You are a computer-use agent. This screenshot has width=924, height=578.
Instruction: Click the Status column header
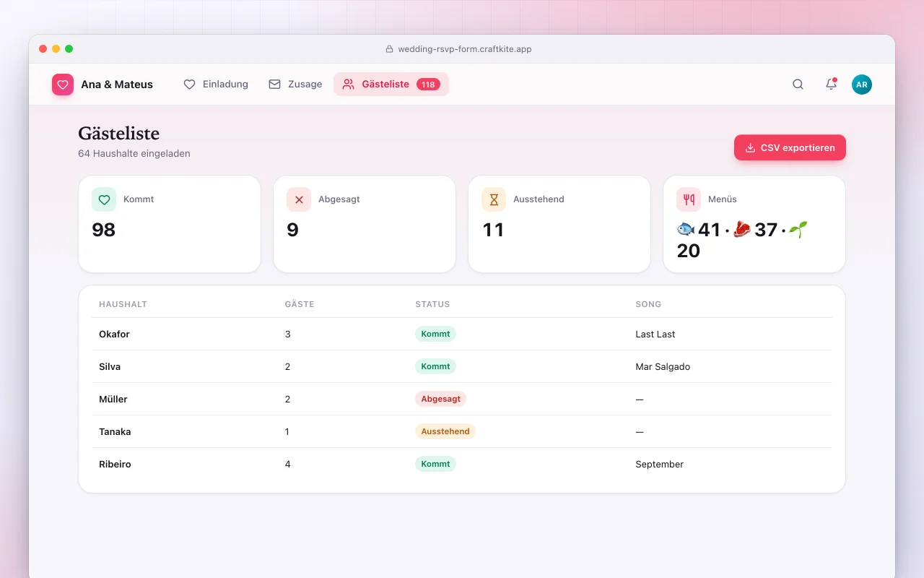(x=432, y=304)
